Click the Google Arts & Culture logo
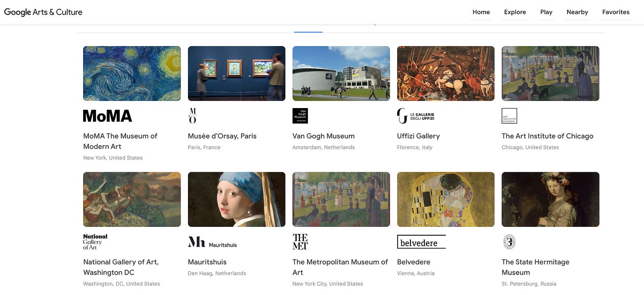 [43, 12]
